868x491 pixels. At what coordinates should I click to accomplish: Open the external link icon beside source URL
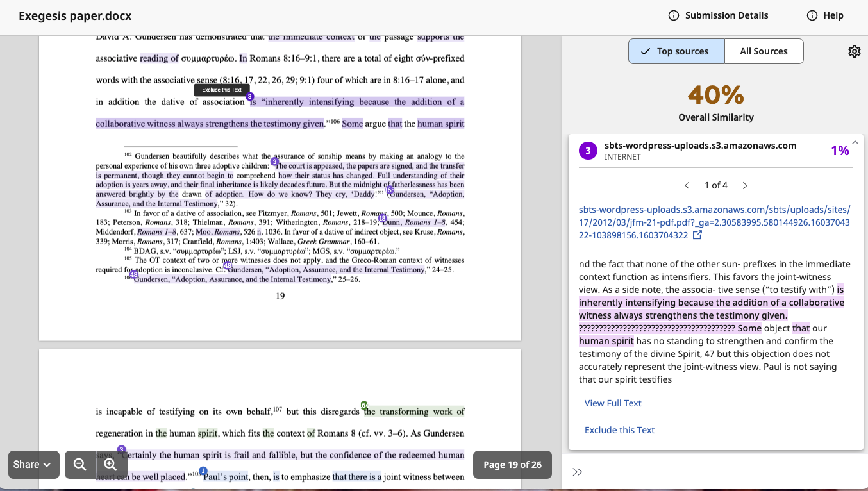tap(697, 235)
